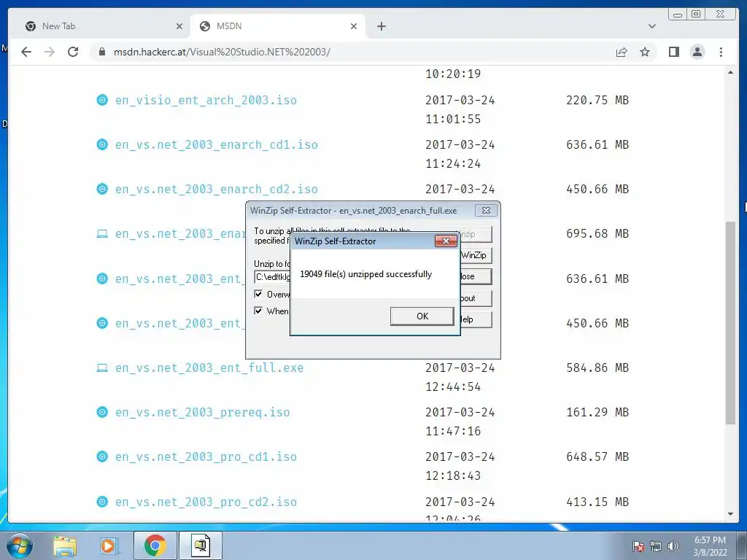This screenshot has height=560, width=747.
Task: Click the taskbar clock showing 6:57 PM
Action: (x=710, y=546)
